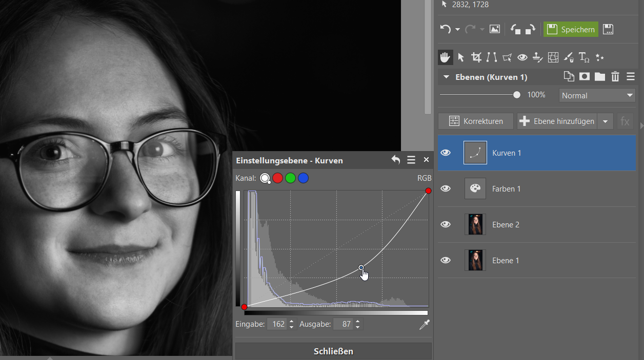The image size is (644, 360).
Task: Click the Red Eye correction tool
Action: tap(522, 57)
